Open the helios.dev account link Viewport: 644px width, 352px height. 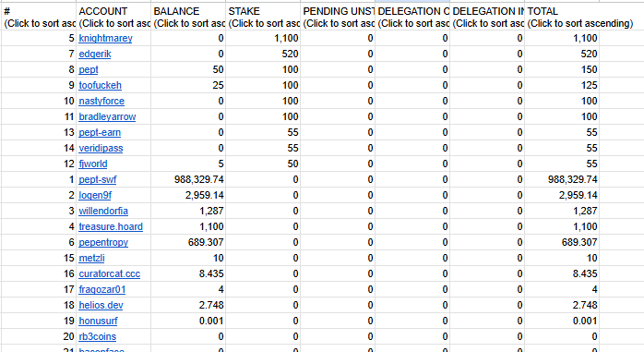(x=101, y=305)
